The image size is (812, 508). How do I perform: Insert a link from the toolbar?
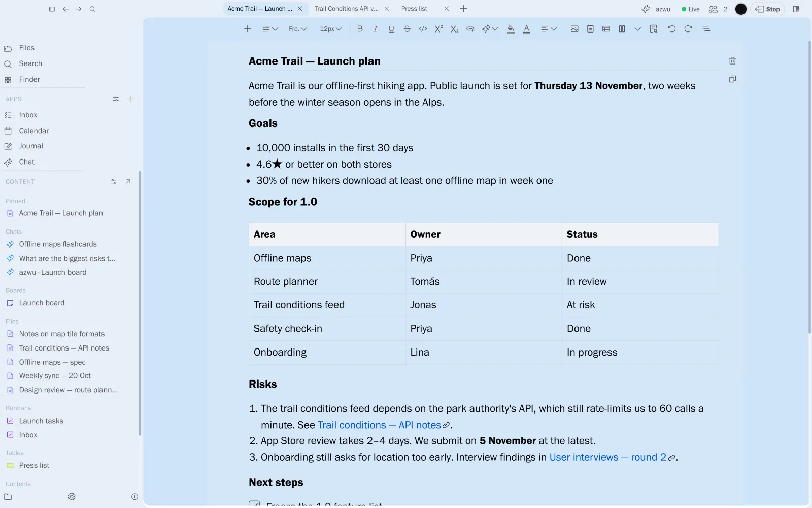point(470,29)
